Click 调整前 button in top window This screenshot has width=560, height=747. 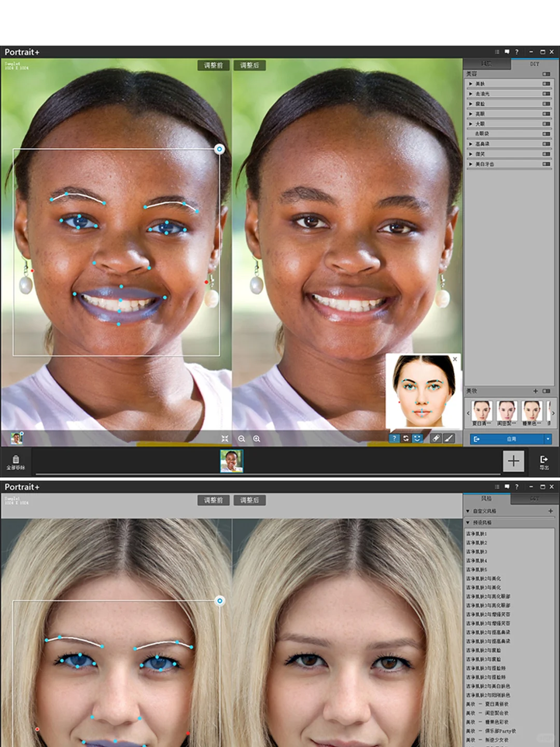click(213, 65)
